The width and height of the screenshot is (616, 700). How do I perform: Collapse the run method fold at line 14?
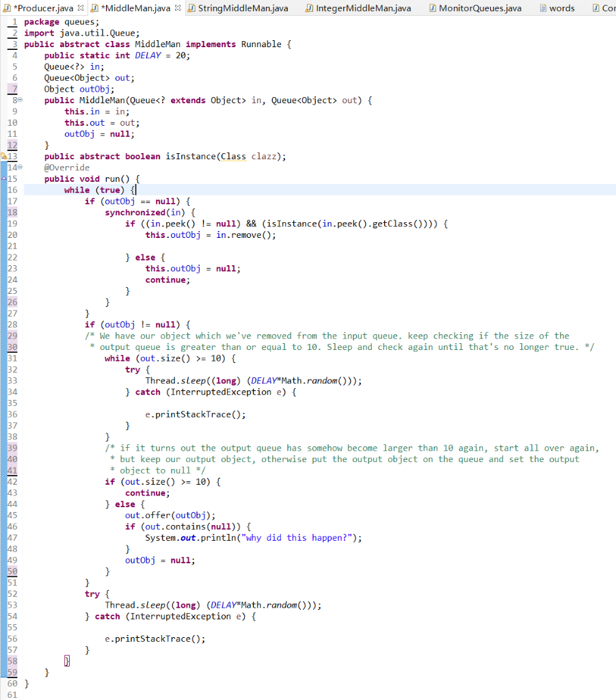click(x=20, y=167)
